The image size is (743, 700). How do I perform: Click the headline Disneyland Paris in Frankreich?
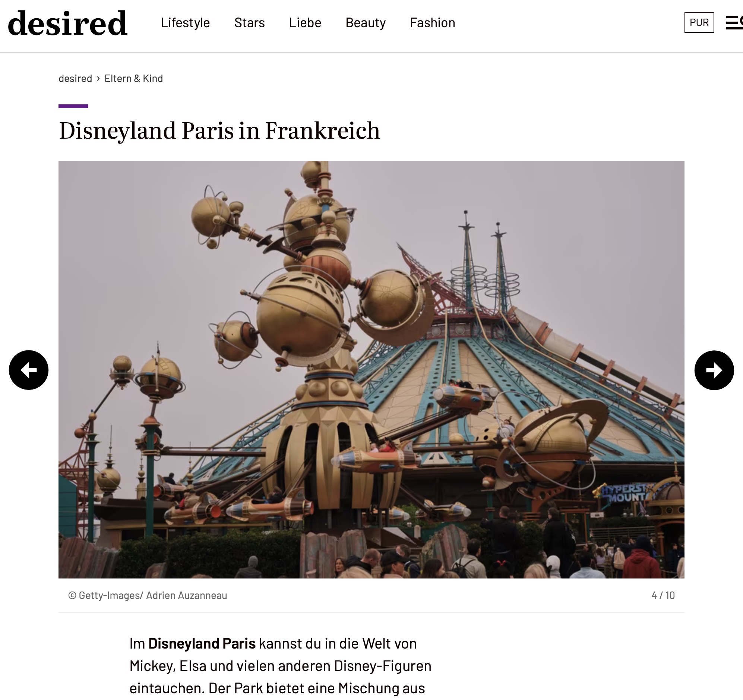pos(219,131)
